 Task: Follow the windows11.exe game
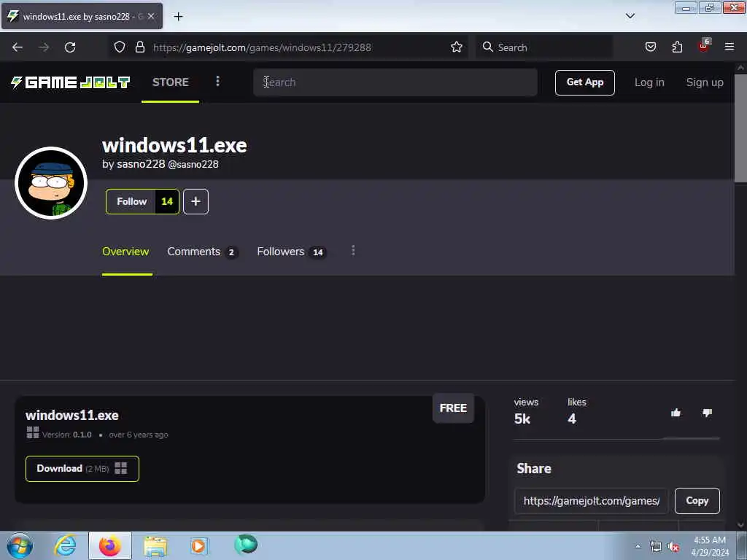point(131,201)
